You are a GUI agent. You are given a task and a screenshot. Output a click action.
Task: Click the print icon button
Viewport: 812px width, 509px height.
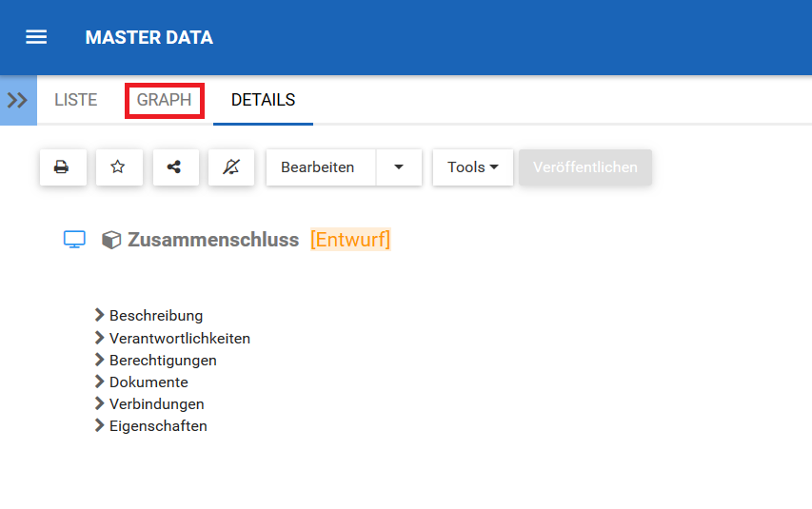(62, 167)
